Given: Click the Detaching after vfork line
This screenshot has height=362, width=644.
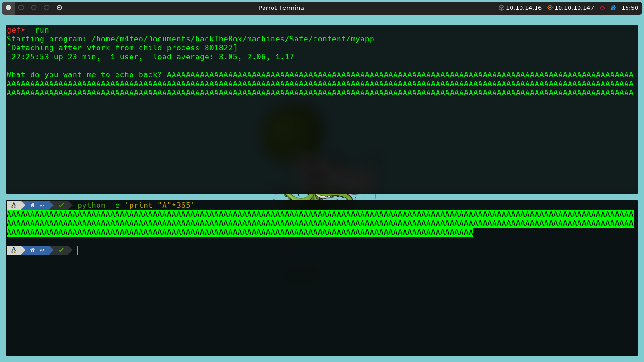Looking at the screenshot, I should [x=122, y=48].
